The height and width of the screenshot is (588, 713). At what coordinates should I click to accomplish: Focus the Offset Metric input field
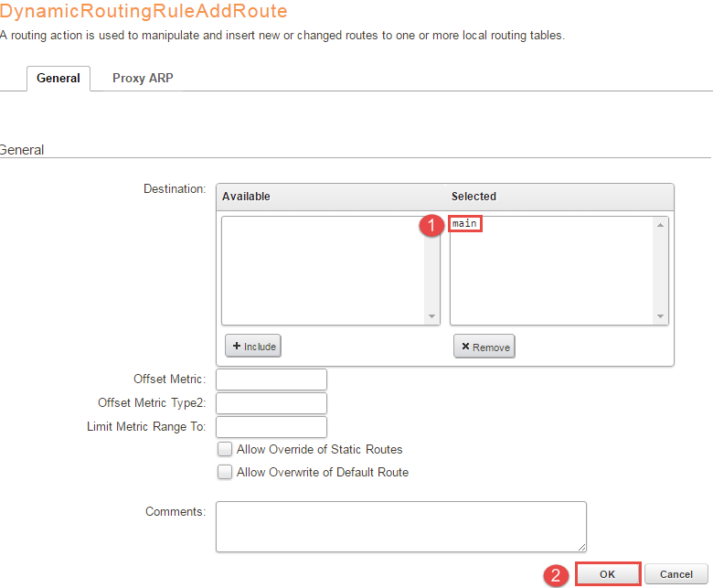pos(271,380)
